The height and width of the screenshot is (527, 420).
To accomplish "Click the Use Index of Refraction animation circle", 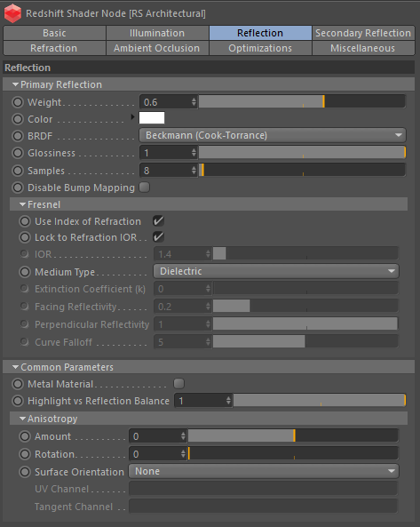I will [x=25, y=221].
